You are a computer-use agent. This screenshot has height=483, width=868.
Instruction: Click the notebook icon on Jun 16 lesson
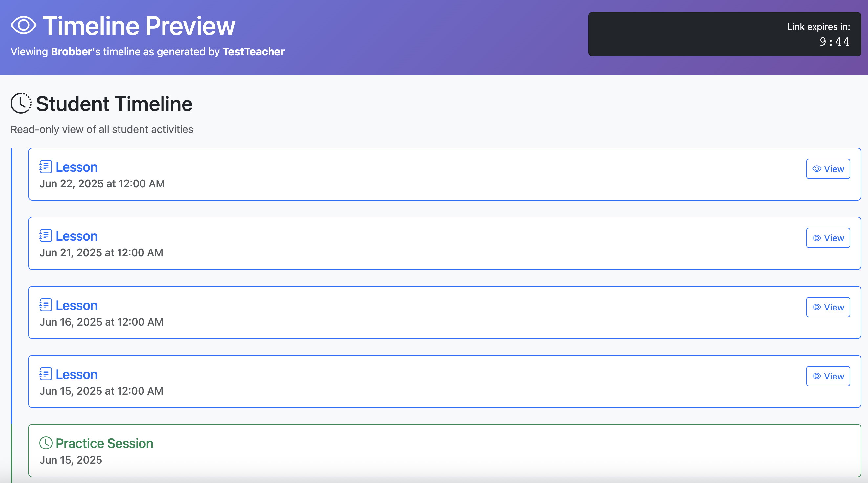click(x=46, y=305)
